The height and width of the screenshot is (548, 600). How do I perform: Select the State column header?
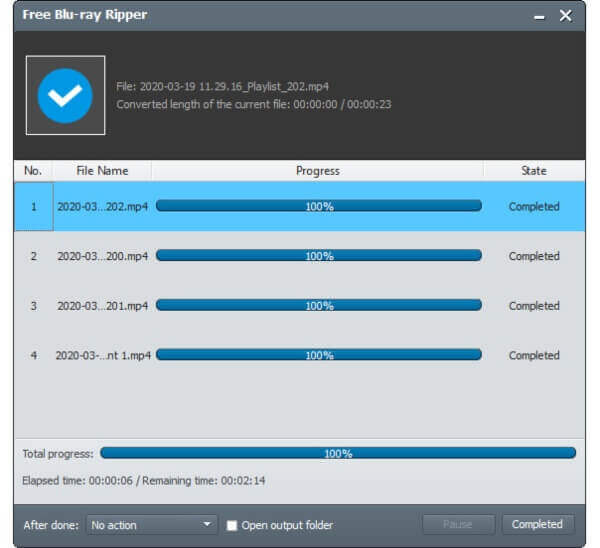coord(534,171)
